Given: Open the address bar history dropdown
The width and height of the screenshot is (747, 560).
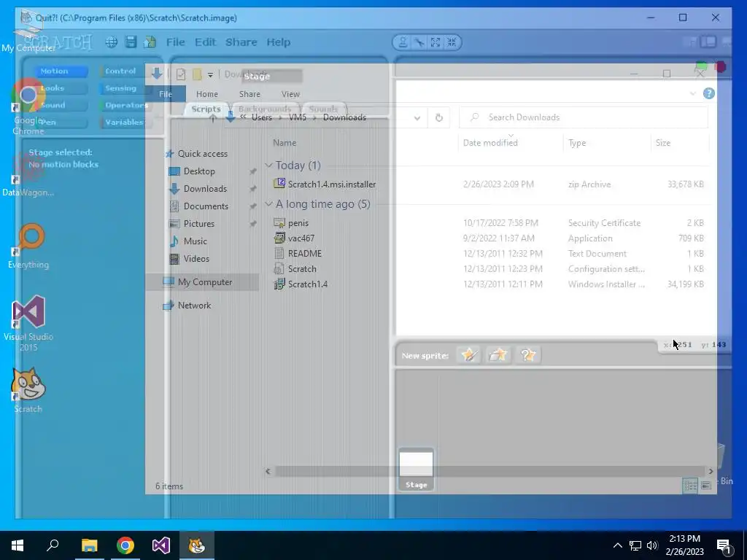Looking at the screenshot, I should tap(417, 118).
